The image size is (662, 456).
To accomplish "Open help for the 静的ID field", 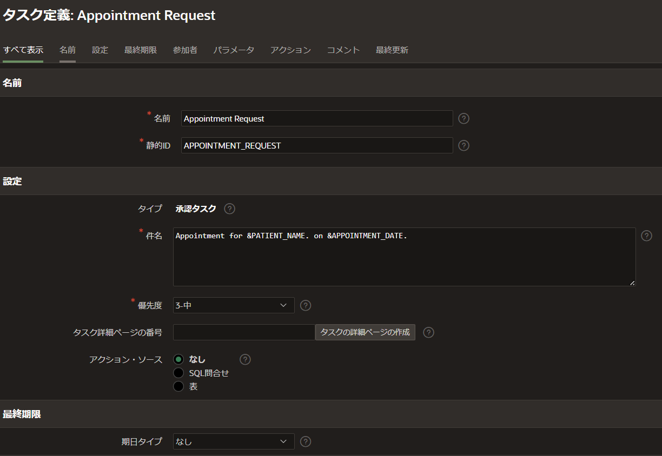I will click(x=464, y=146).
